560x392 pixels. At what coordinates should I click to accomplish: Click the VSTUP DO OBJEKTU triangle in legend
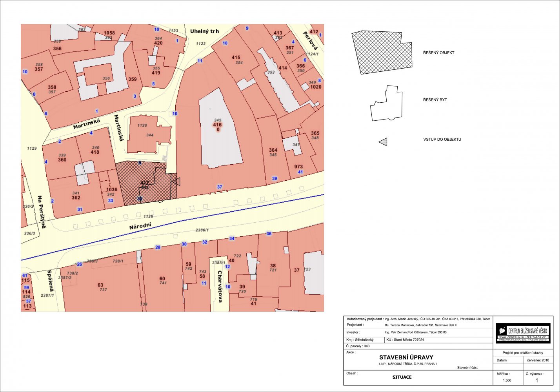pyautogui.click(x=383, y=142)
